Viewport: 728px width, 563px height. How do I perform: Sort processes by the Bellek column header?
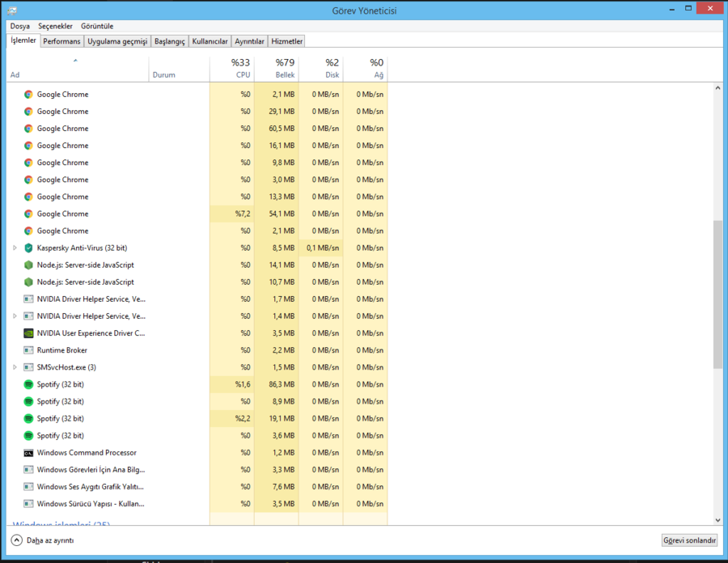coord(284,69)
